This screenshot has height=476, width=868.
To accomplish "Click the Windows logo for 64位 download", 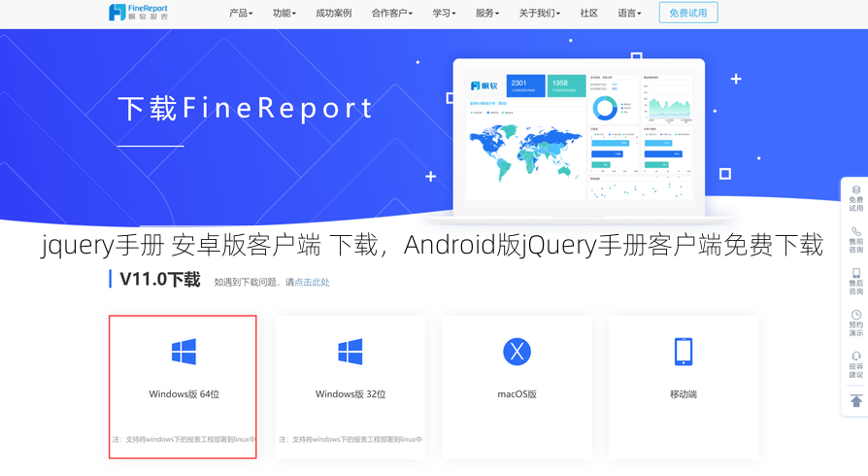I will (184, 352).
